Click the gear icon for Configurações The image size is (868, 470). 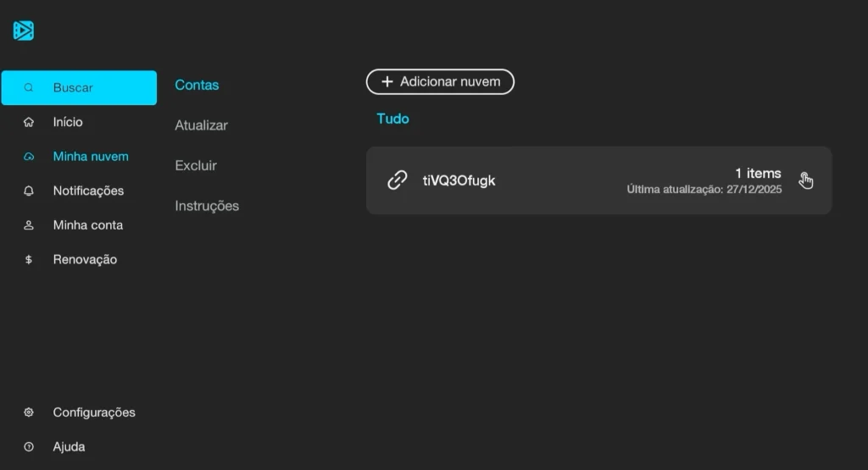pyautogui.click(x=29, y=412)
